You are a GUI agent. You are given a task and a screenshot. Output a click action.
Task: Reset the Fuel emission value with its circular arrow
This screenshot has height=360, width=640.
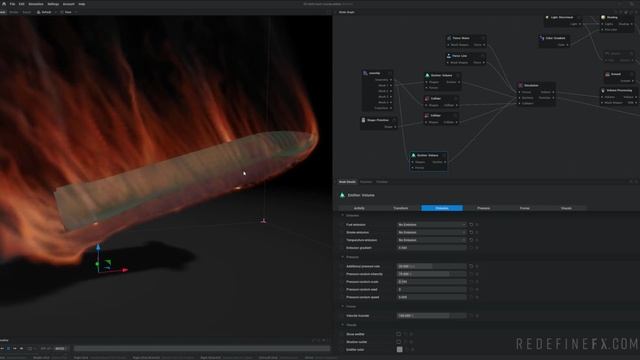(x=471, y=224)
